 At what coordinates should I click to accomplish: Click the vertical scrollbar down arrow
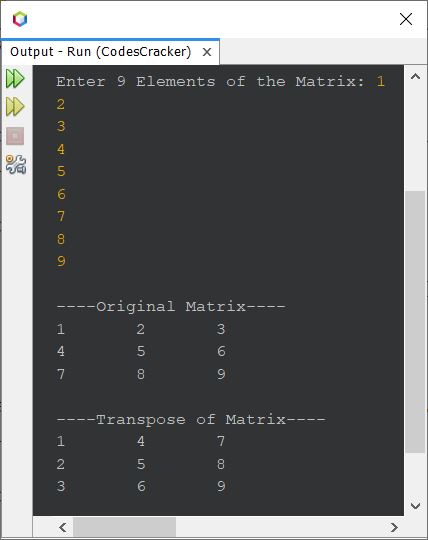(415, 506)
